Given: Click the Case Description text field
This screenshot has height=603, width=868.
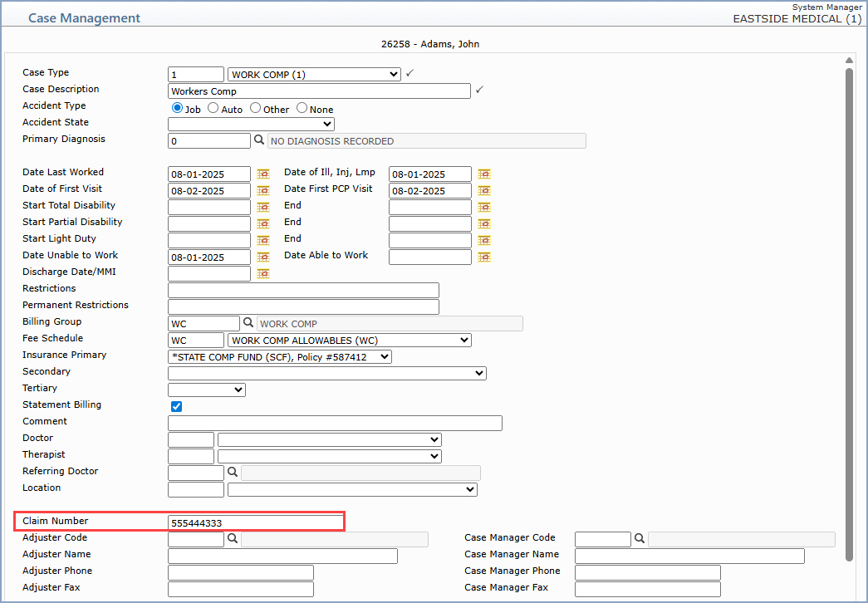Looking at the screenshot, I should coord(319,91).
